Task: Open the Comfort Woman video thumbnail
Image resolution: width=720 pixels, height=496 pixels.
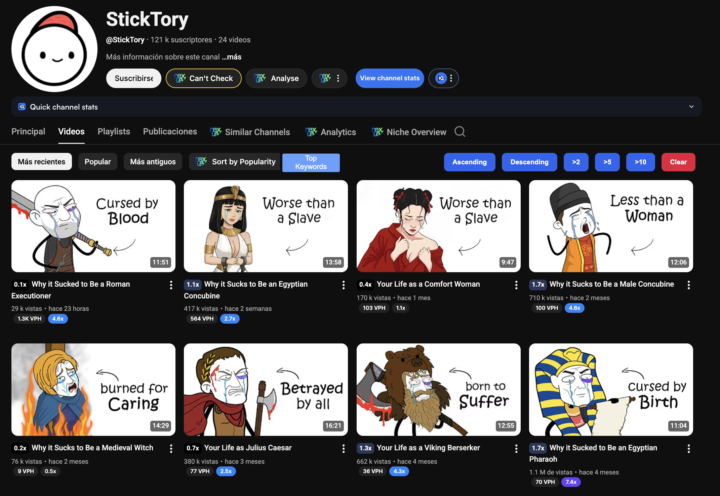Action: (438, 226)
